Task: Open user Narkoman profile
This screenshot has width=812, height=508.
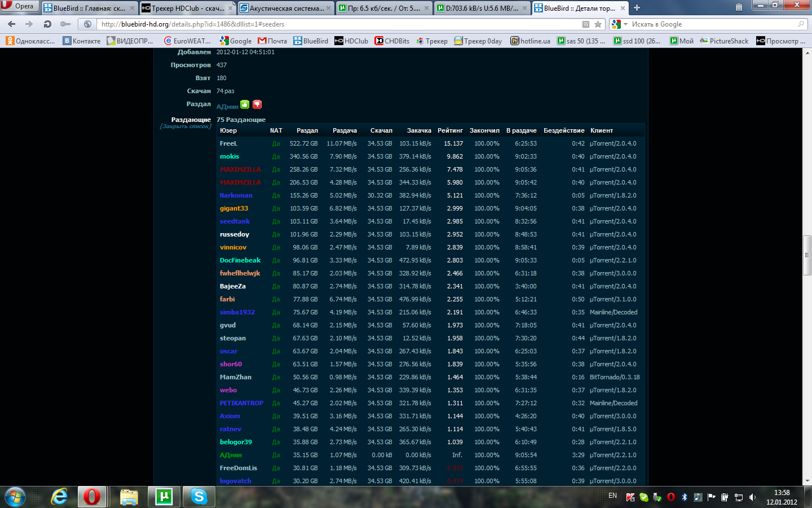Action: pyautogui.click(x=236, y=195)
